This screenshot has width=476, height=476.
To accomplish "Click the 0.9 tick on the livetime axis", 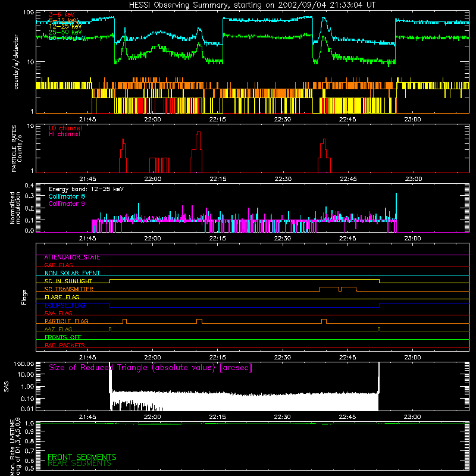I will coord(29,432).
